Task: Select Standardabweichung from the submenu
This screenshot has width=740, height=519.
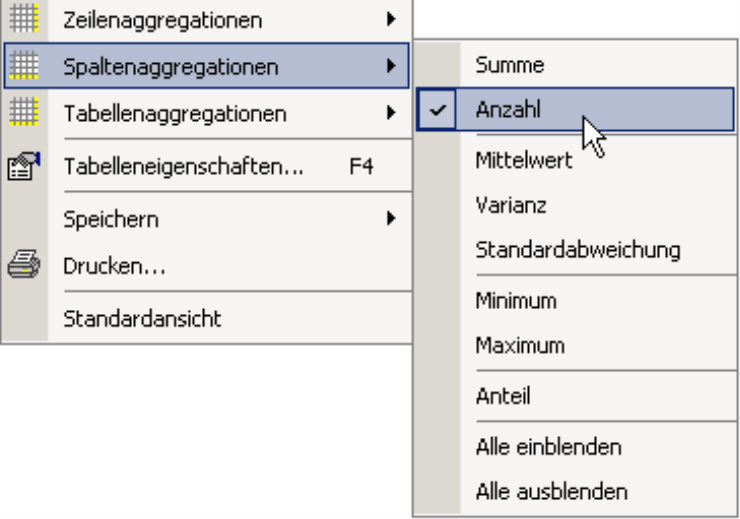Action: pos(576,250)
